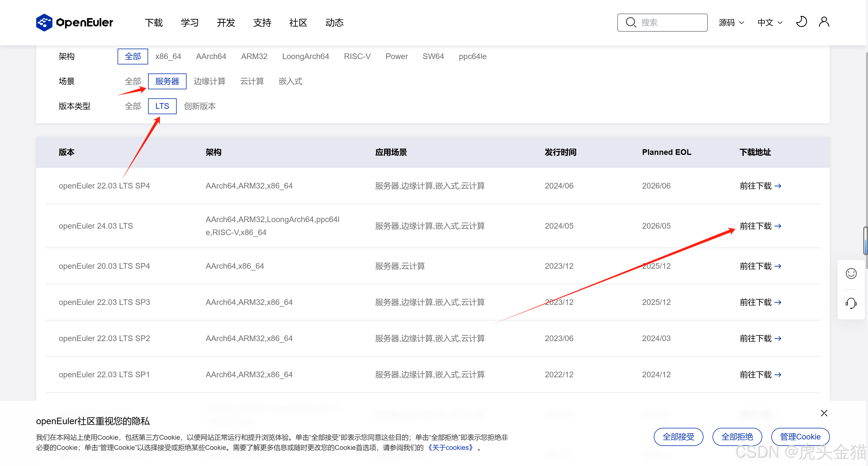The height and width of the screenshot is (466, 868).
Task: Click 全部接受 cookie button
Action: tap(678, 437)
